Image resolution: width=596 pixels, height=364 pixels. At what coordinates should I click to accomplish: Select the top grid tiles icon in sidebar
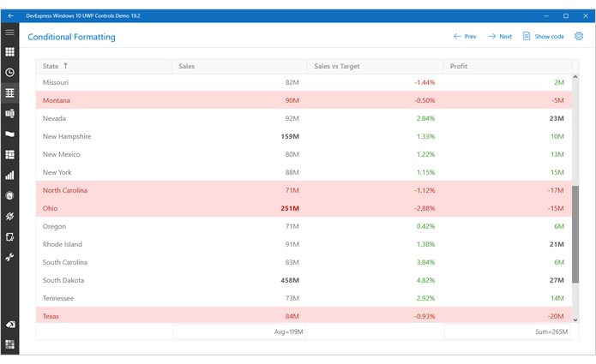[9, 52]
